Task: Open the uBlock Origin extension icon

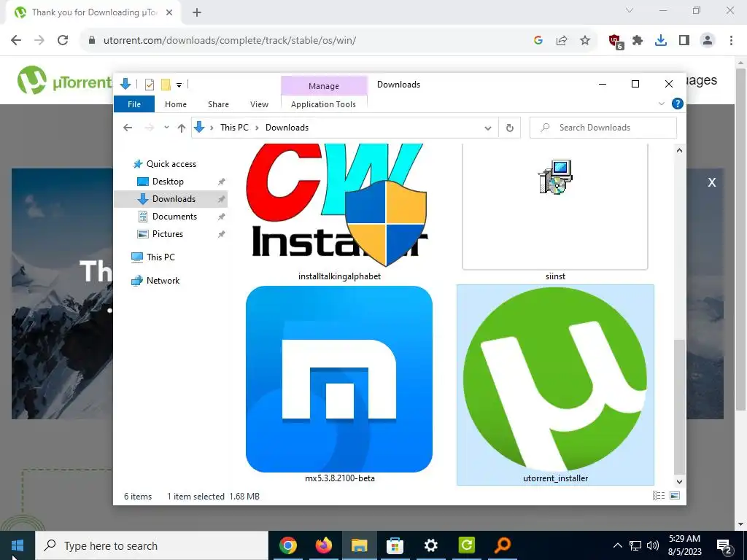Action: pos(616,42)
